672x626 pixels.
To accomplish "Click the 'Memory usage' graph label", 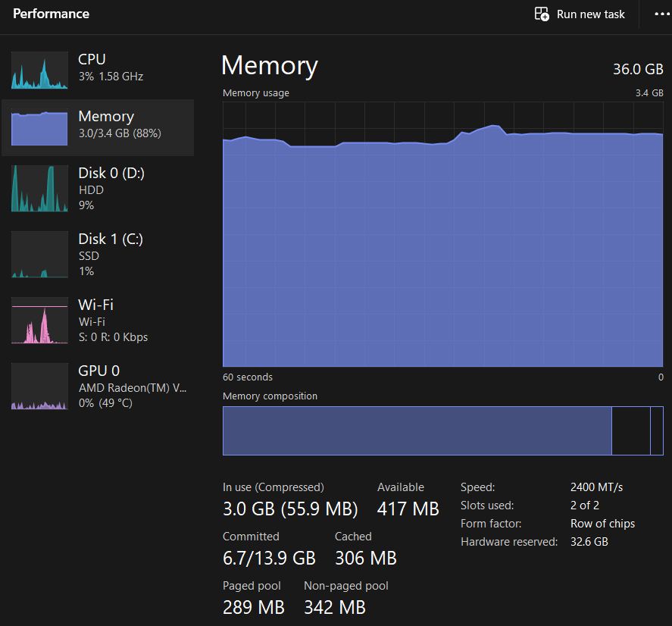I will (256, 93).
